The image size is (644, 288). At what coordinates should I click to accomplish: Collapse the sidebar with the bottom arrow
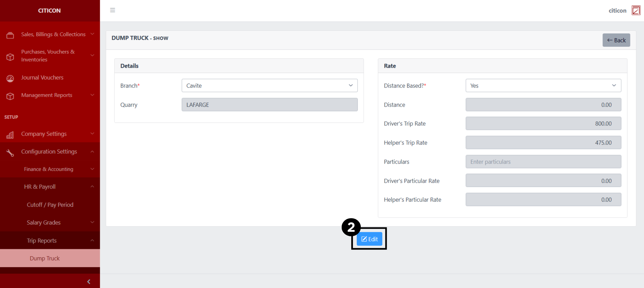coord(88,282)
